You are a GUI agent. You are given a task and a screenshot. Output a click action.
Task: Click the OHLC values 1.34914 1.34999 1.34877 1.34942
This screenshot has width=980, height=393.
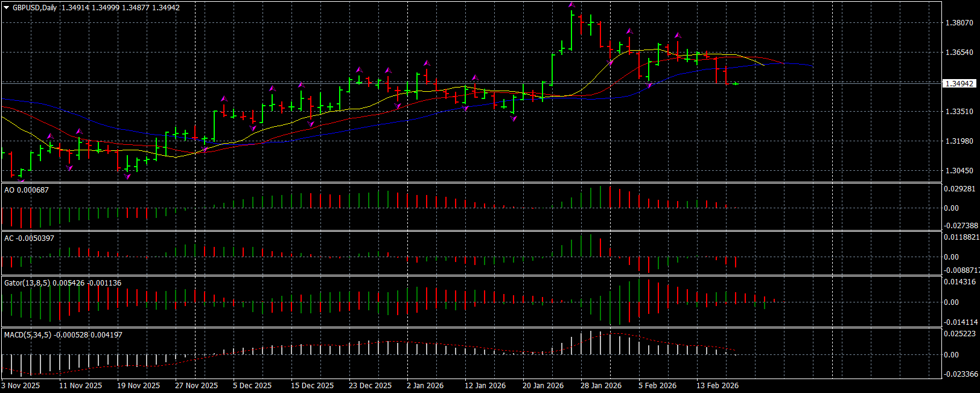coord(121,8)
